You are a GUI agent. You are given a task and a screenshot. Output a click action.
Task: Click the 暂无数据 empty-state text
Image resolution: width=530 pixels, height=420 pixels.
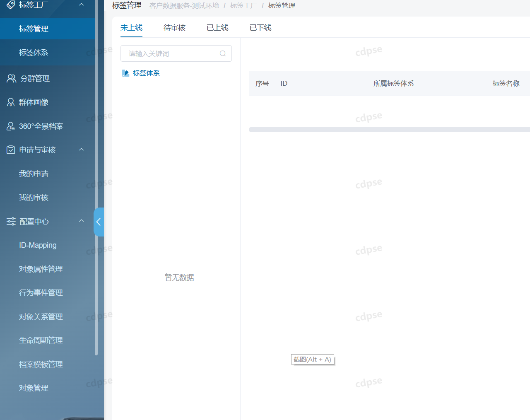[x=179, y=278]
